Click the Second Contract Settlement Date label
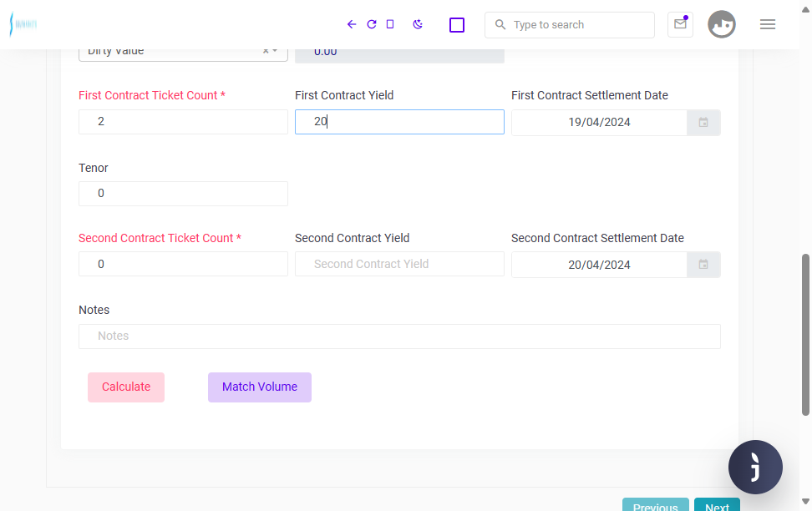Viewport: 812px width, 511px height. tap(597, 238)
